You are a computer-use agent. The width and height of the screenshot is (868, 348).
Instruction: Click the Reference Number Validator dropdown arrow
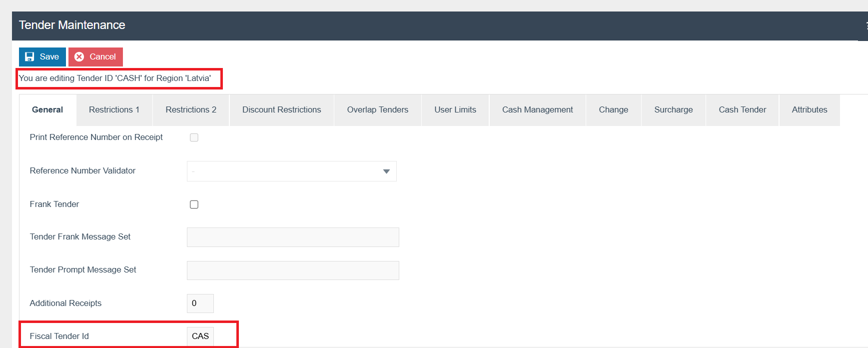386,171
